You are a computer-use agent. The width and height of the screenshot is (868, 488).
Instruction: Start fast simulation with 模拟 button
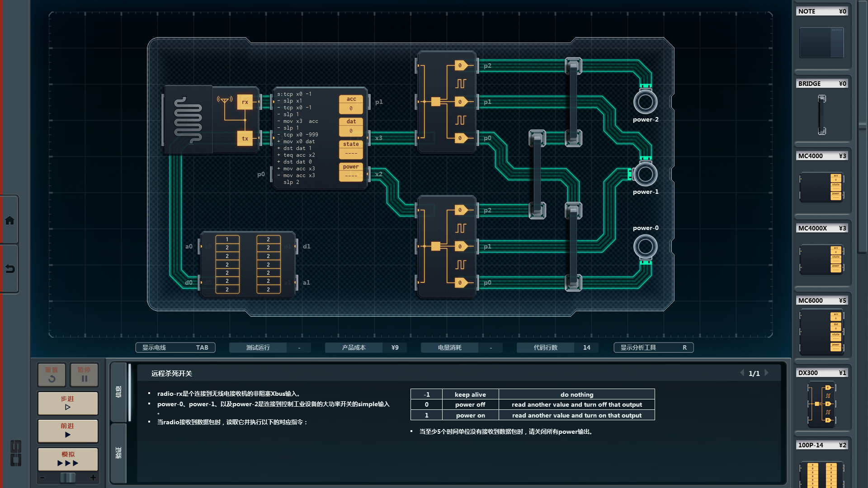[68, 459]
